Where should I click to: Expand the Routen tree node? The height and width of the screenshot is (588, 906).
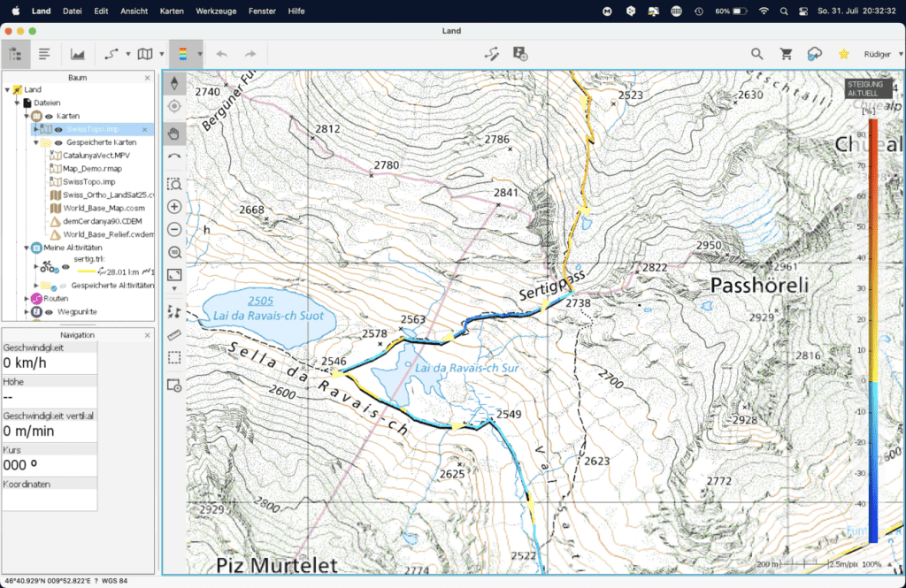27,299
